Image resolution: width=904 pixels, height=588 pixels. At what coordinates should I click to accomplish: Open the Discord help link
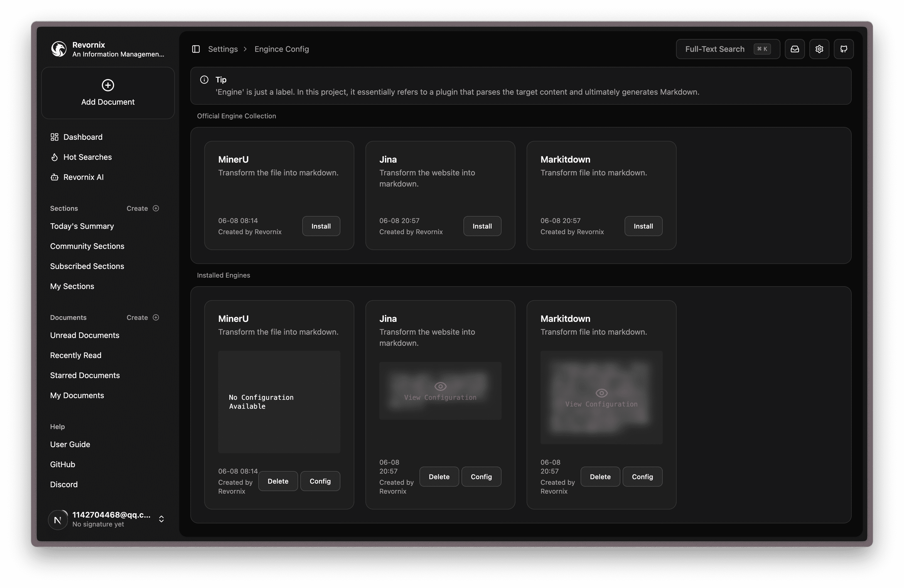click(64, 484)
